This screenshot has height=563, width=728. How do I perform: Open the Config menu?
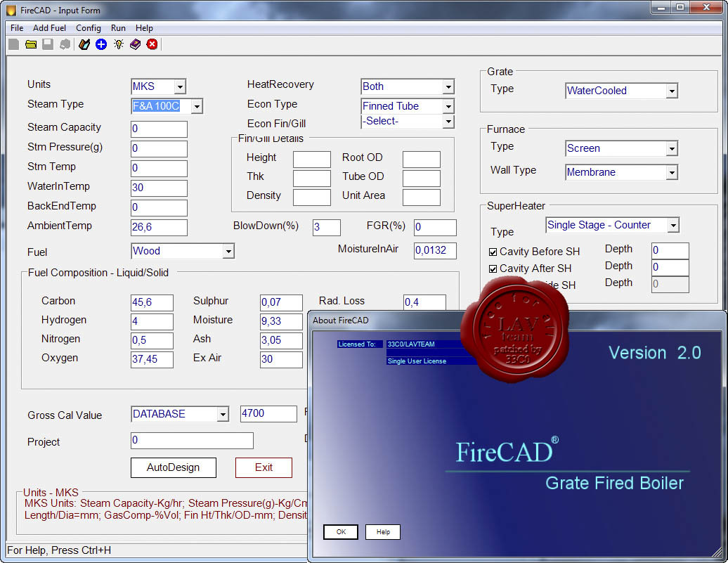(89, 28)
